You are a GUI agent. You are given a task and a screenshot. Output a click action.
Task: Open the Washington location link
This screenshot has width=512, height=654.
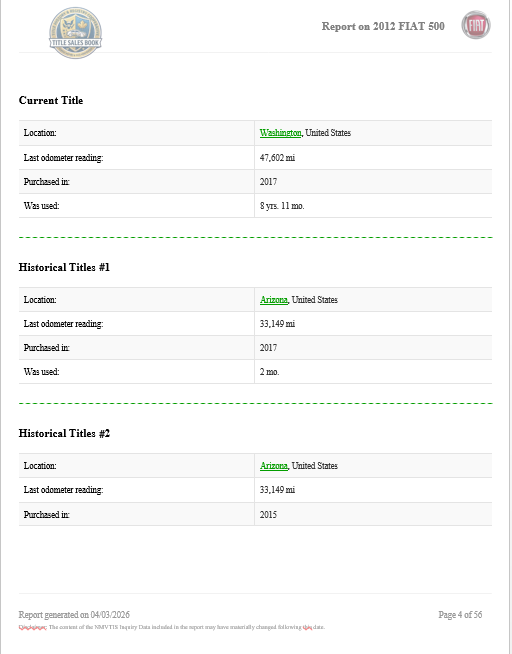(x=280, y=133)
